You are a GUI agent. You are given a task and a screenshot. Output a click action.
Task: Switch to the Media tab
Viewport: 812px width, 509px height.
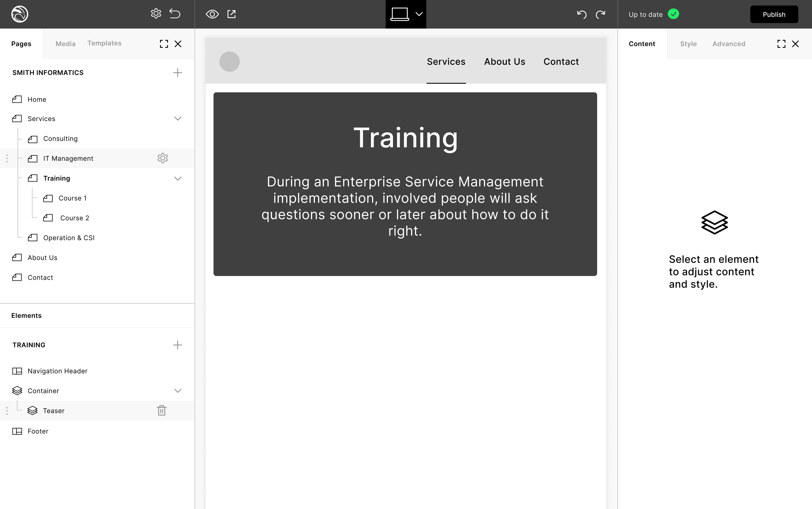coord(65,44)
